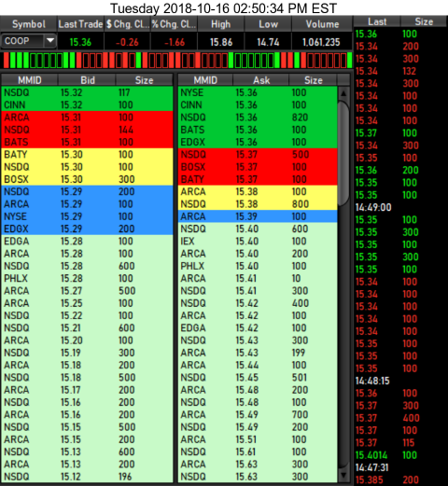Select the NSDQ ask at 15.45 size 501
This screenshot has width=448, height=486.
coord(258,378)
